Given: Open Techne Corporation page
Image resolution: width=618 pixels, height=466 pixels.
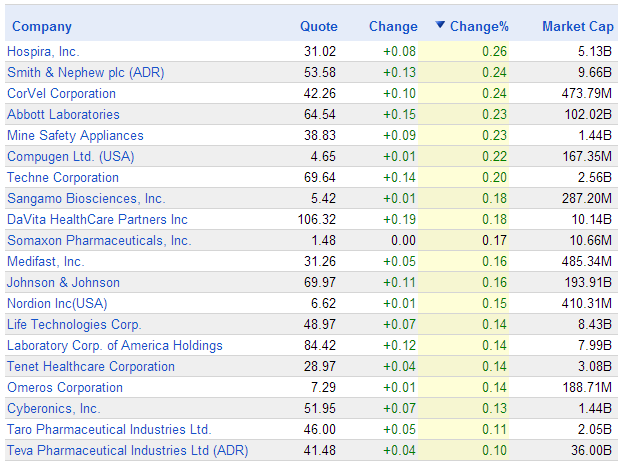Looking at the screenshot, I should pyautogui.click(x=63, y=177).
